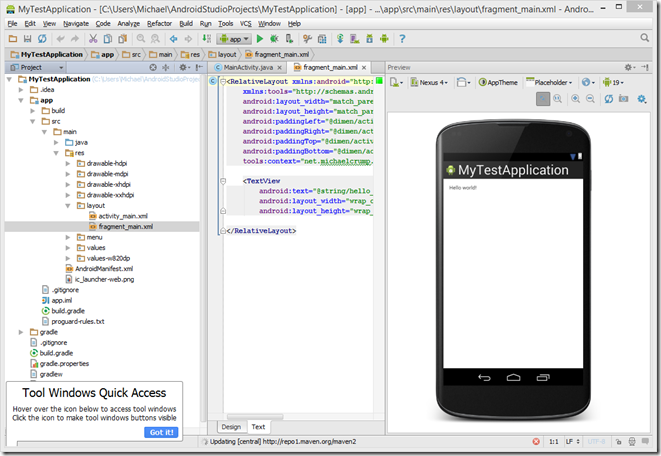Toggle the read-only lock icon in status bar
Screen dimensions: 661x456
618,441
